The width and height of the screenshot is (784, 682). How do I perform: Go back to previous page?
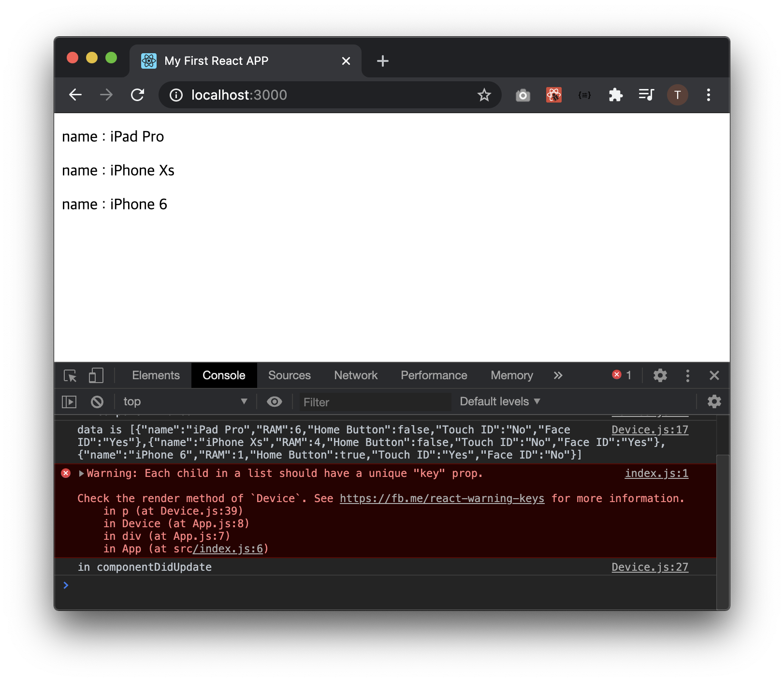tap(75, 95)
